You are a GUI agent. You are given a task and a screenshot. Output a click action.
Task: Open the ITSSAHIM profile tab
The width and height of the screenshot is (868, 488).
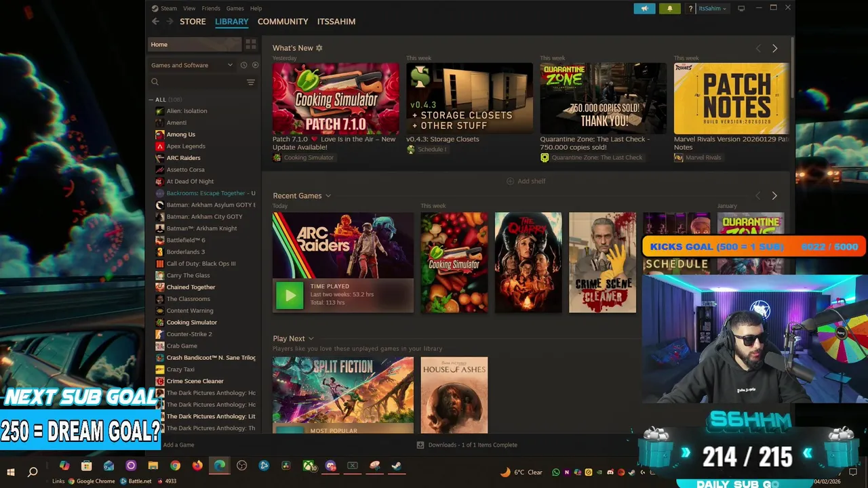click(336, 22)
